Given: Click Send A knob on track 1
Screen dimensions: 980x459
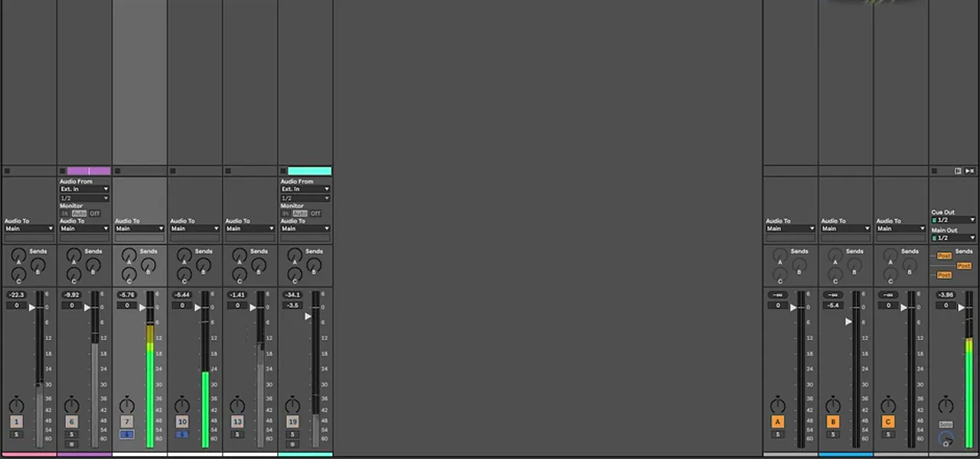Looking at the screenshot, I should pyautogui.click(x=18, y=256).
